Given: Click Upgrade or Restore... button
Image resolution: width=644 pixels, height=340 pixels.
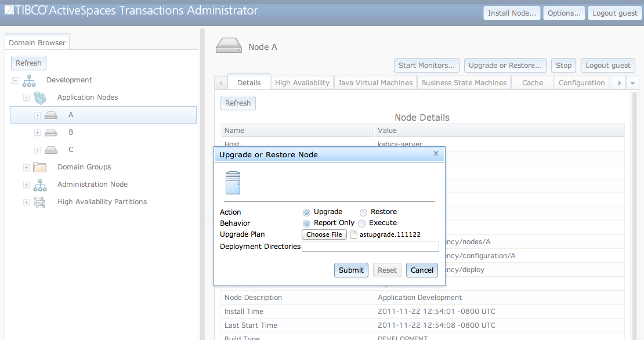Looking at the screenshot, I should (505, 66).
